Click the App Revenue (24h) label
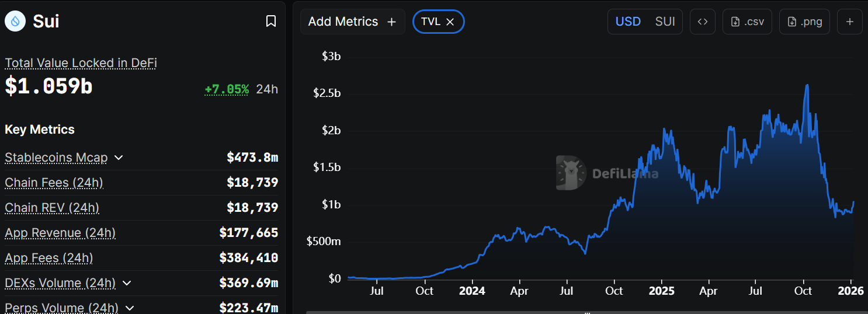This screenshot has height=314, width=868. pos(60,233)
